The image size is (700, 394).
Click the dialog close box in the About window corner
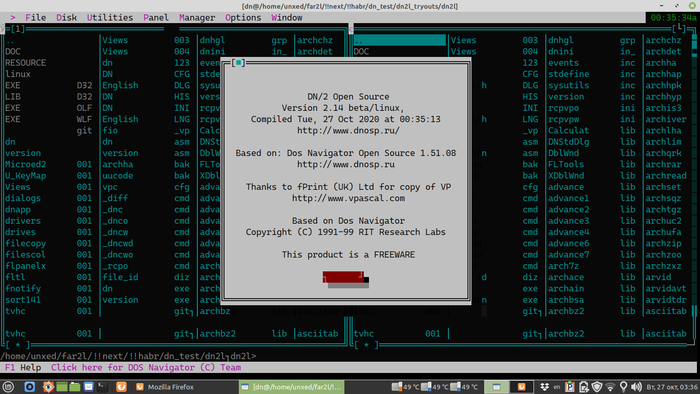pyautogui.click(x=238, y=62)
